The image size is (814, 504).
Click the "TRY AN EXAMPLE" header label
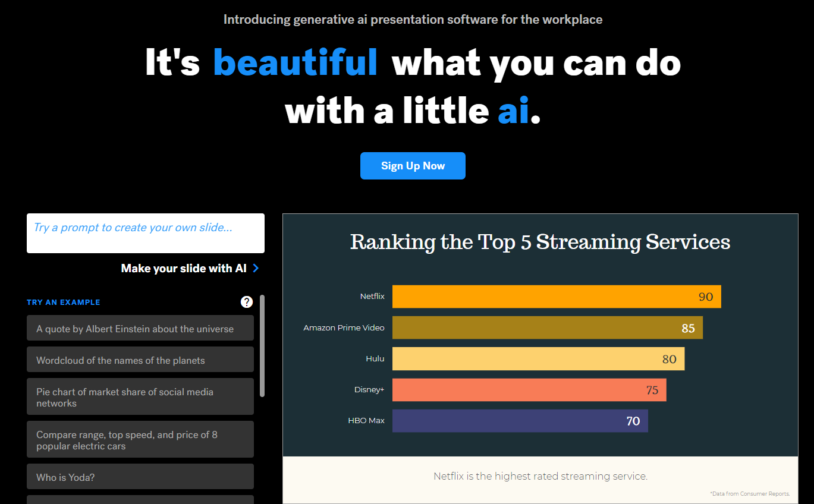click(x=63, y=302)
